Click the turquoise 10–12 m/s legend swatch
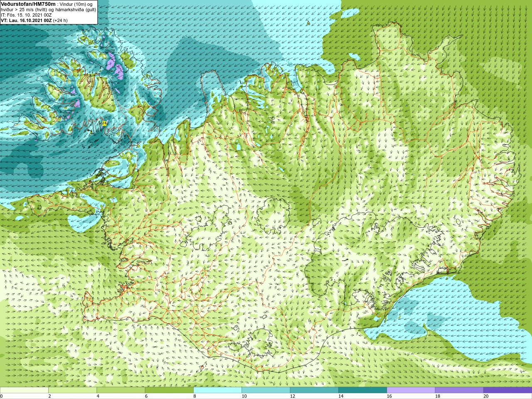The height and width of the screenshot is (399, 532). [266, 390]
